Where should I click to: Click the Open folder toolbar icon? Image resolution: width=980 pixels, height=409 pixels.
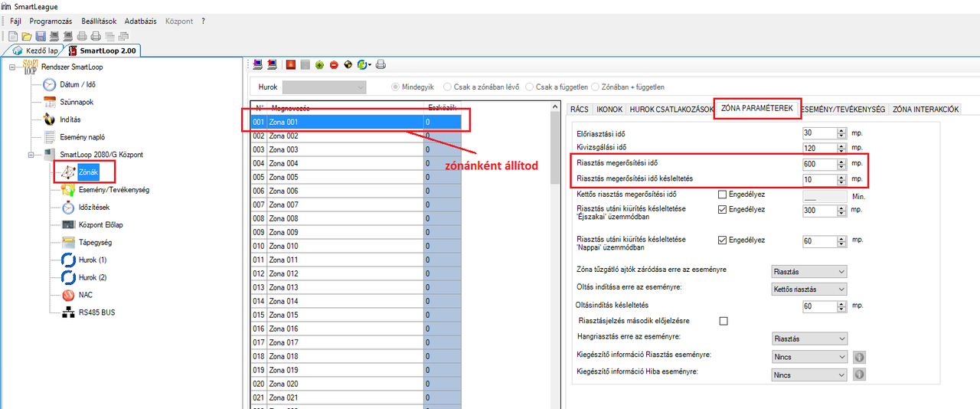[27, 36]
